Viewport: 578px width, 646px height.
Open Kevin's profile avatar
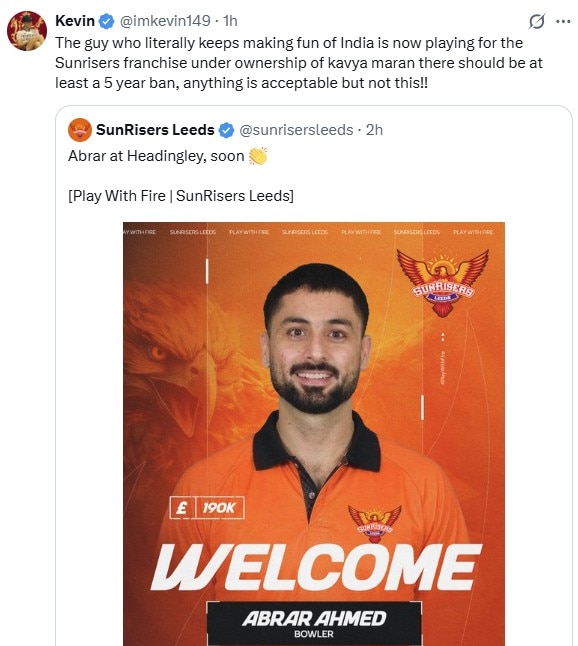tap(27, 31)
